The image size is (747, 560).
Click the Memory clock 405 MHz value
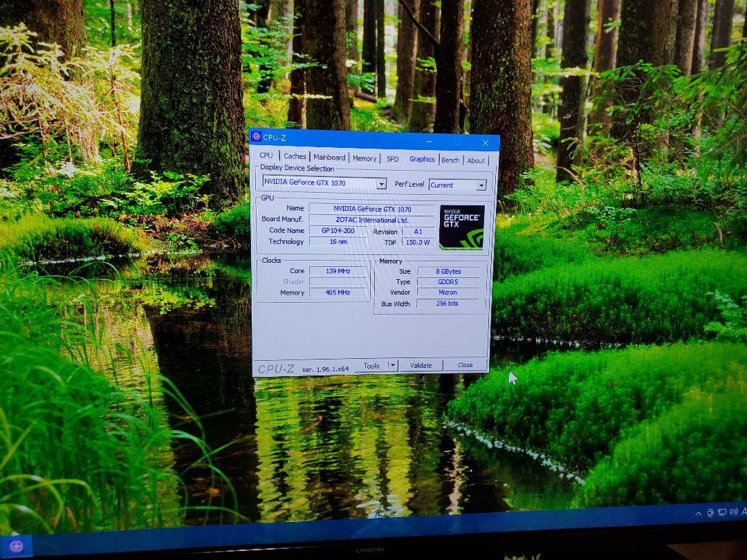(x=338, y=292)
